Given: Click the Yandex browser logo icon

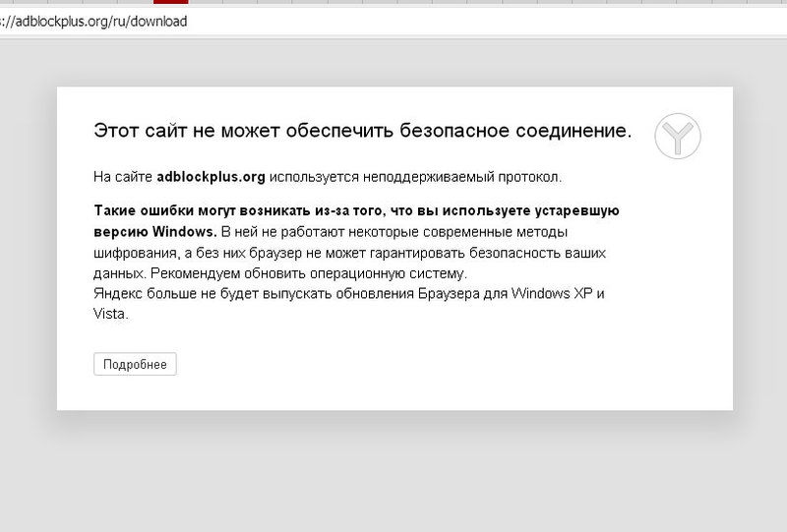Looking at the screenshot, I should pyautogui.click(x=678, y=136).
